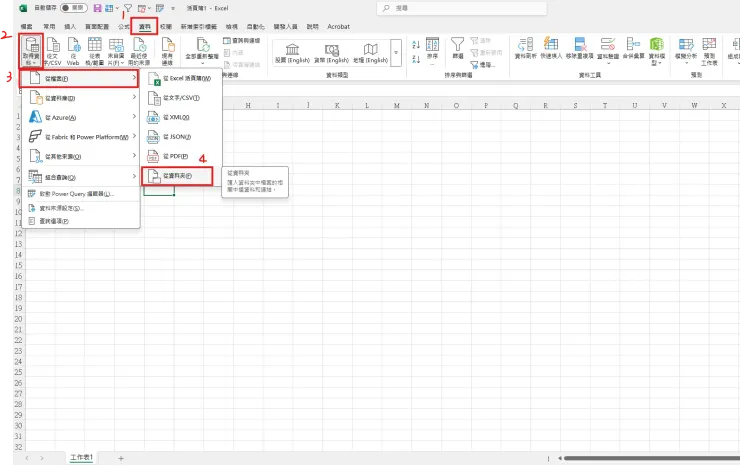The width and height of the screenshot is (740, 465).
Task: Click the Existing Connections ribbon icon
Action: pyautogui.click(x=168, y=51)
